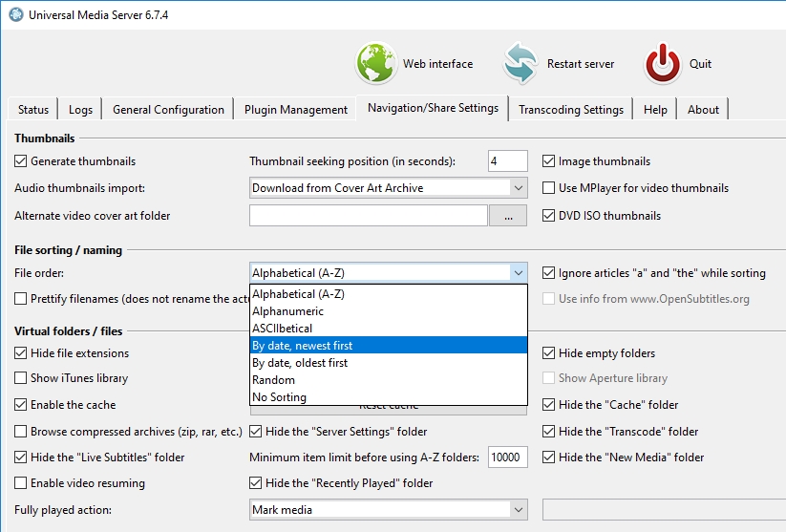Click the field beside Fully played action

pos(664,509)
